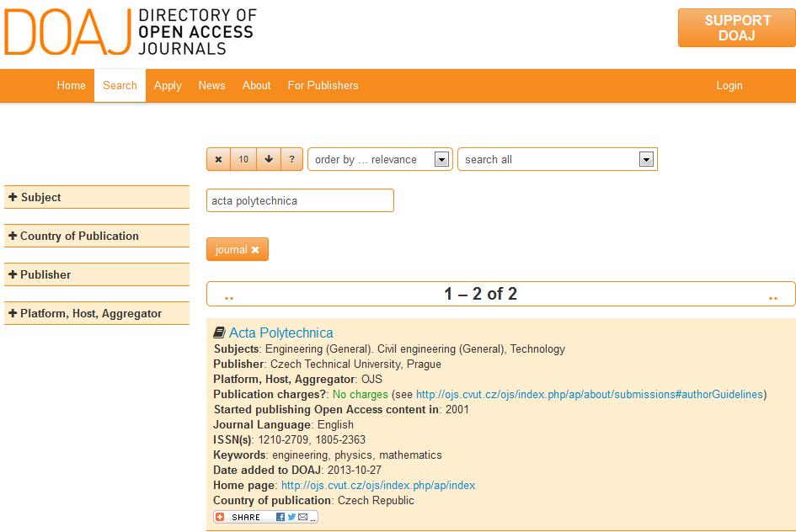The width and height of the screenshot is (796, 532).
Task: Open the order by relevance dropdown
Action: tap(380, 159)
